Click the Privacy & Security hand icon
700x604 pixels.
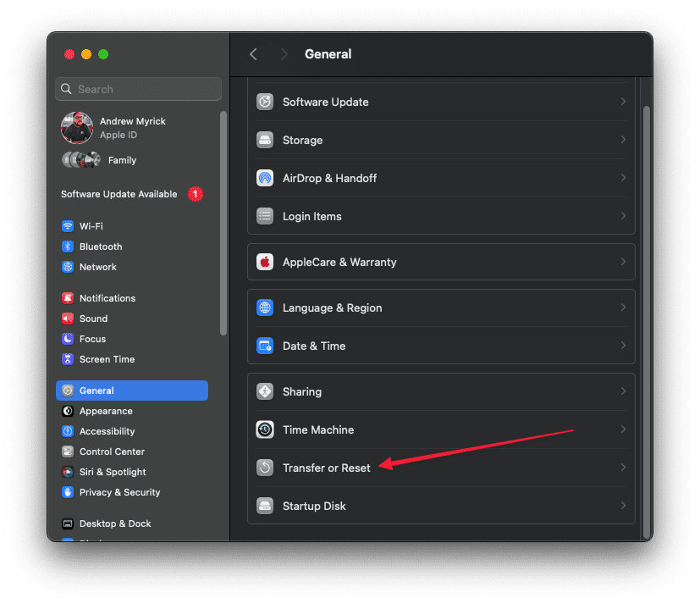(68, 492)
